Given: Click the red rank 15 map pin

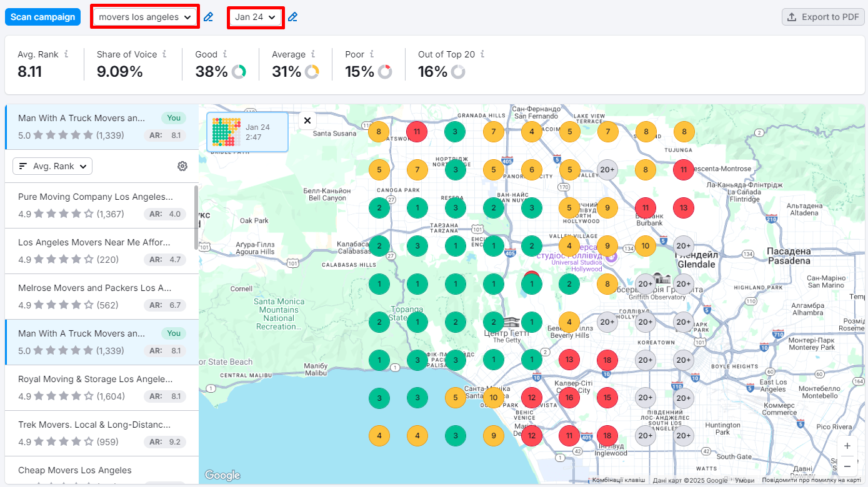Looking at the screenshot, I should tap(607, 398).
